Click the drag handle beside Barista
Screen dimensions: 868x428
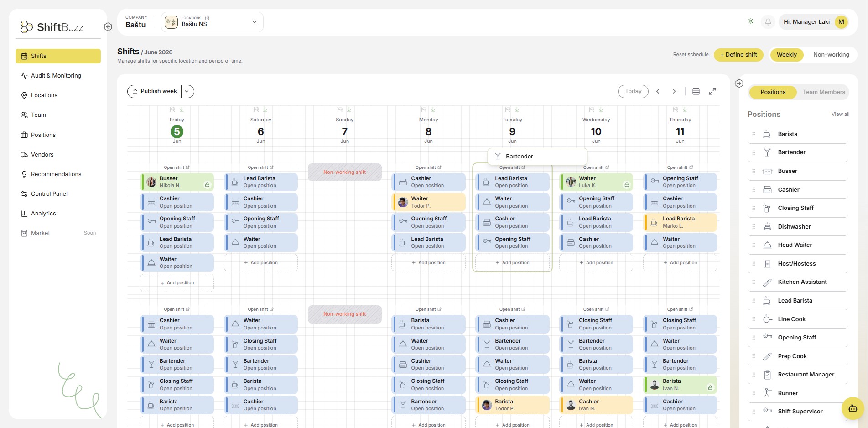[754, 134]
